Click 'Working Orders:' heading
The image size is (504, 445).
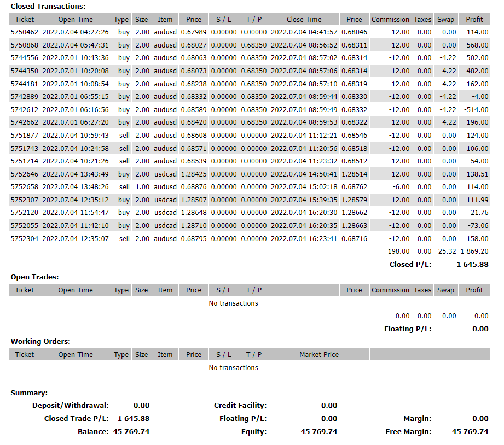pyautogui.click(x=40, y=341)
